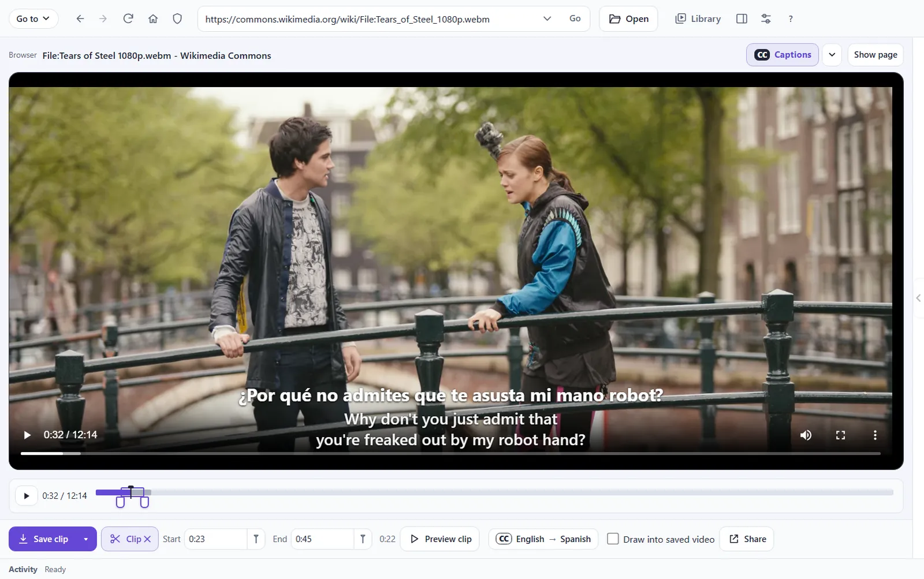Click the End time field
The width and height of the screenshot is (924, 579).
[323, 539]
